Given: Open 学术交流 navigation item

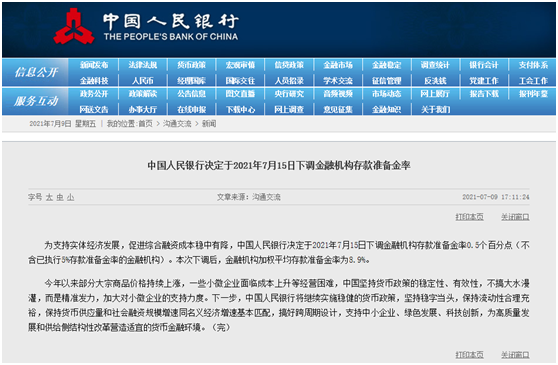Looking at the screenshot, I should click(338, 81).
